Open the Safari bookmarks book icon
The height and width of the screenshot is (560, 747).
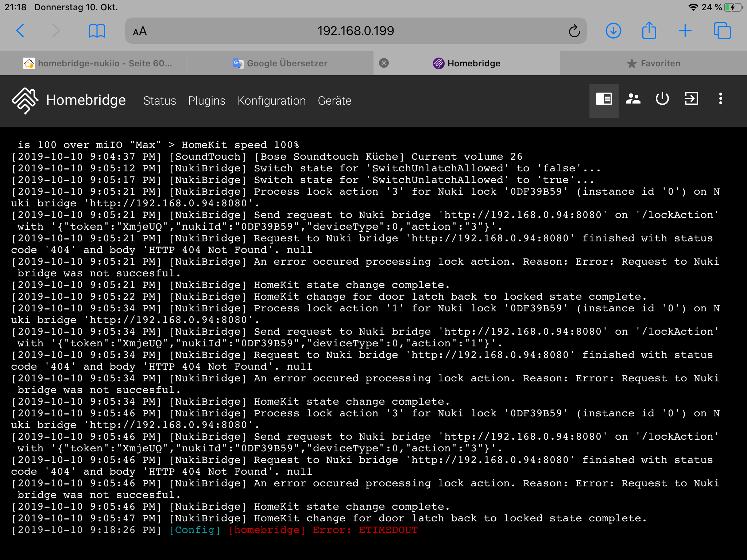tap(97, 31)
